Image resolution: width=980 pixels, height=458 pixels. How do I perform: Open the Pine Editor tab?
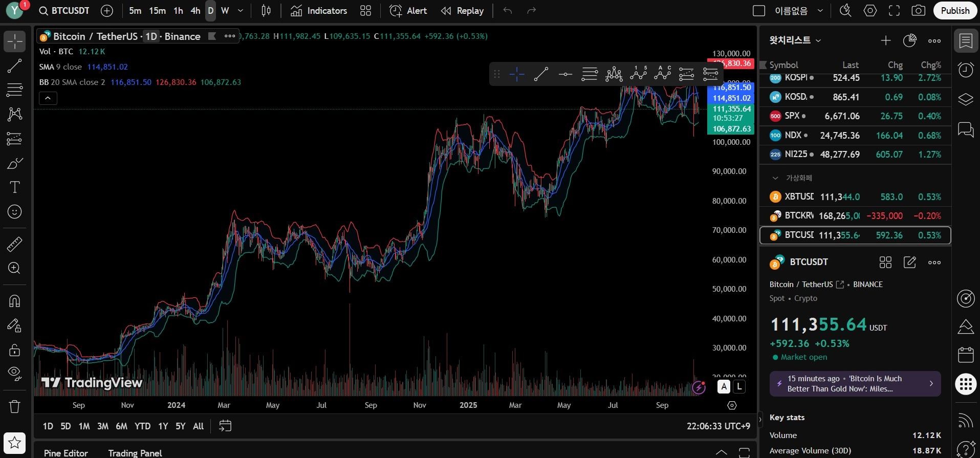click(66, 453)
